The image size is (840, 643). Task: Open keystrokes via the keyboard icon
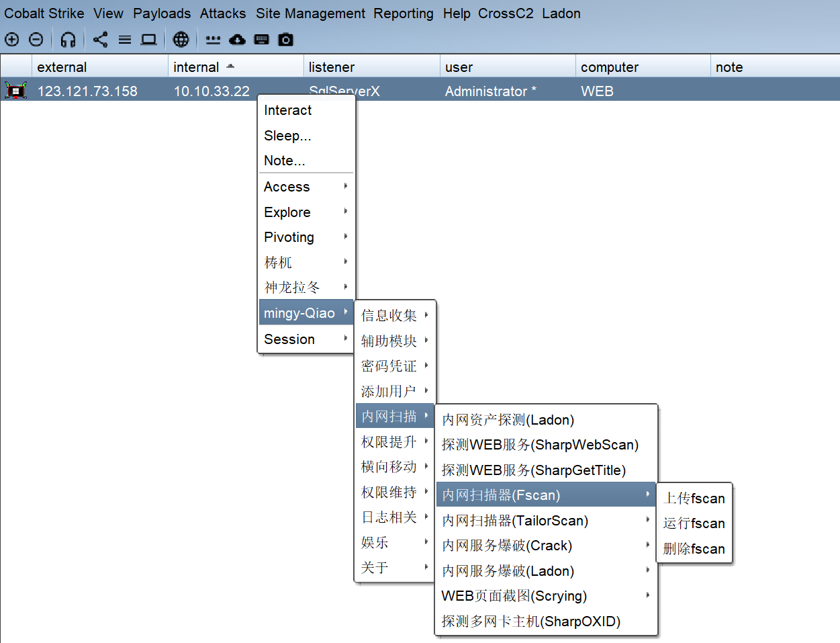point(262,40)
